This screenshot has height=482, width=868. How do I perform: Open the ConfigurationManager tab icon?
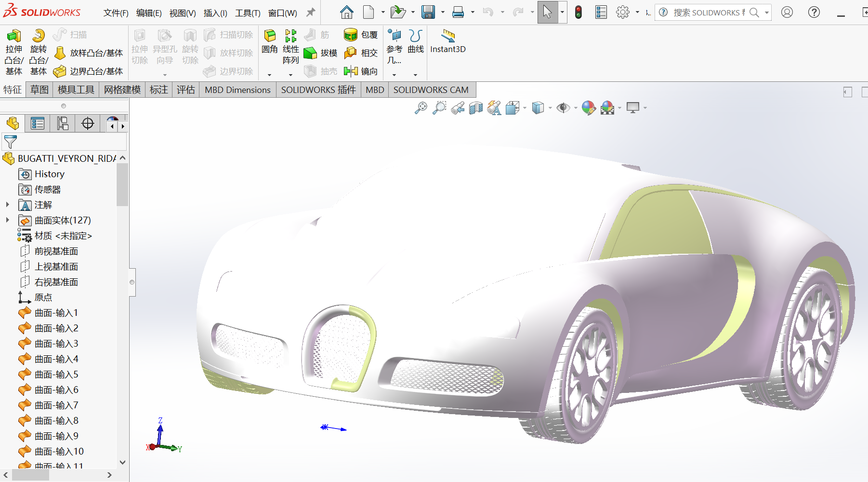(x=63, y=124)
